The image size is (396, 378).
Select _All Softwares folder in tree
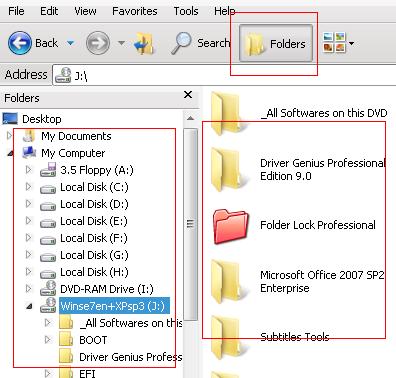131,323
